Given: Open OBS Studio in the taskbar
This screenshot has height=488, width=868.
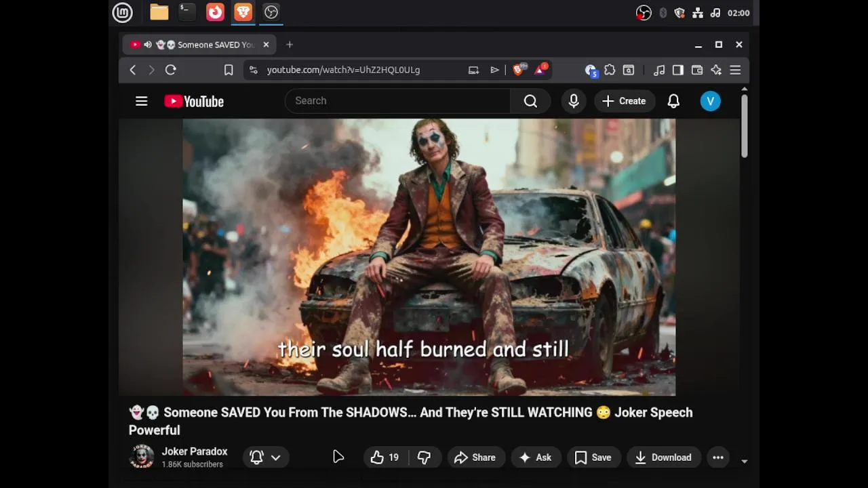Looking at the screenshot, I should pyautogui.click(x=271, y=12).
